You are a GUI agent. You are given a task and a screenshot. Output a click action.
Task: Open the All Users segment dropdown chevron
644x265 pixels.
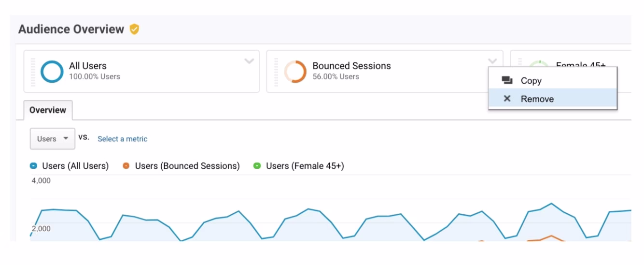point(249,61)
